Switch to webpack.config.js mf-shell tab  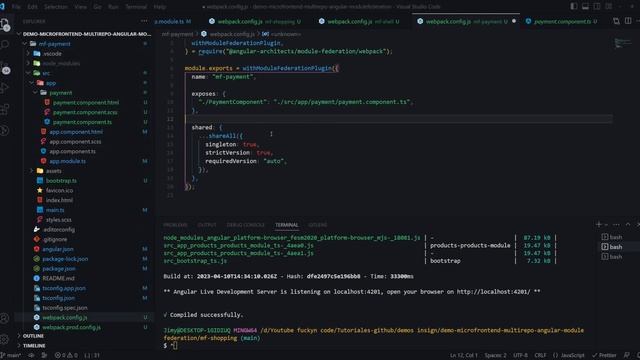click(359, 21)
